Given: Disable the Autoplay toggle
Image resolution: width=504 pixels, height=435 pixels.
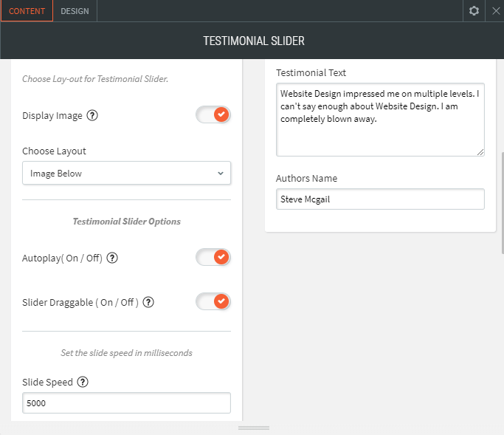Looking at the screenshot, I should [213, 258].
